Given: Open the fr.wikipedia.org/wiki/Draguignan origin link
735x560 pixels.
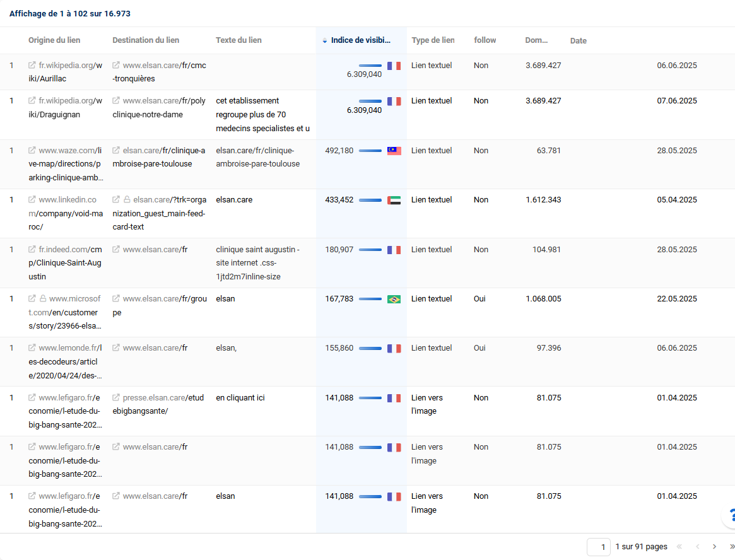Looking at the screenshot, I should point(66,108).
